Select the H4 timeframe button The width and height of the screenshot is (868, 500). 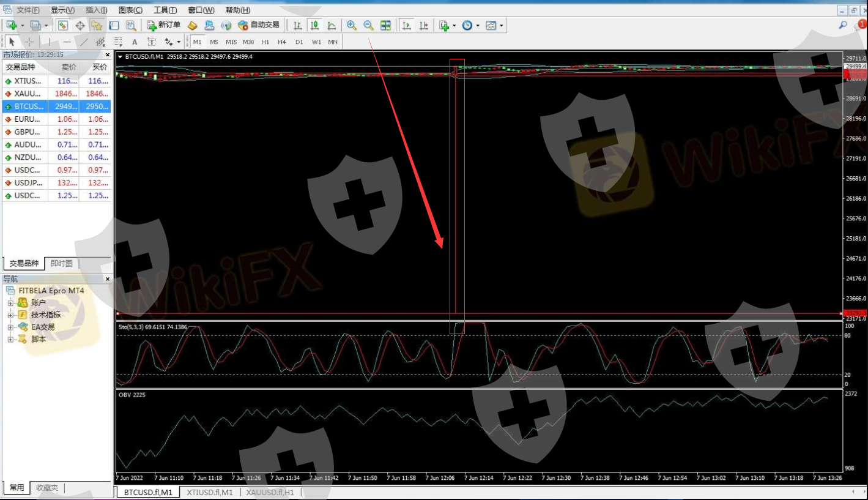click(281, 42)
